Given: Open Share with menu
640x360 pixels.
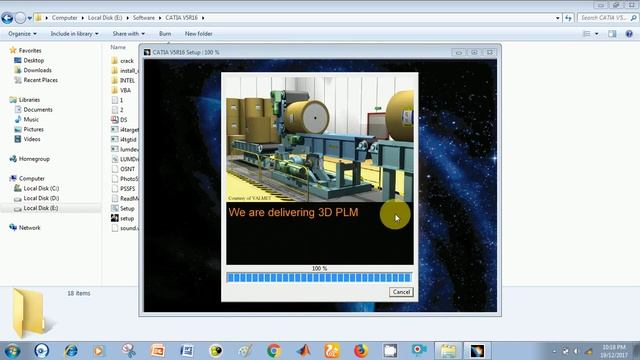Looking at the screenshot, I should [x=129, y=34].
